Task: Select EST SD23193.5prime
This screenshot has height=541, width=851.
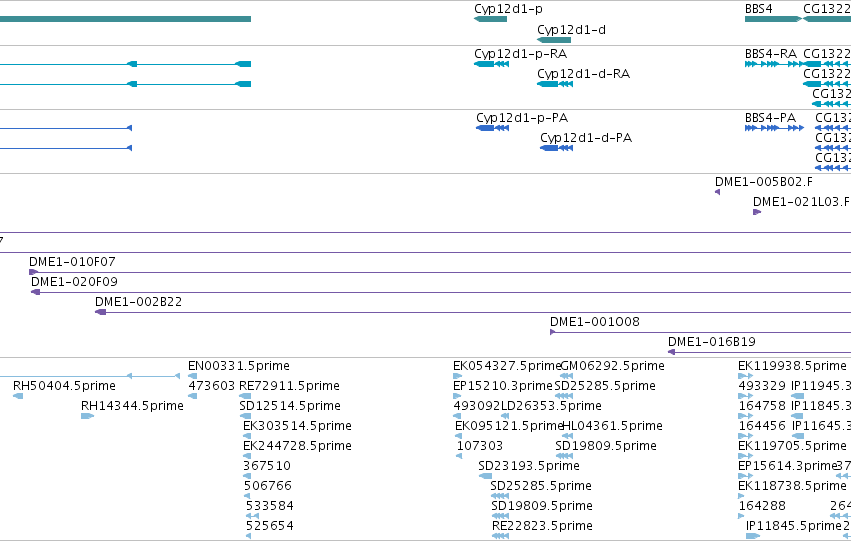Action: pyautogui.click(x=529, y=466)
